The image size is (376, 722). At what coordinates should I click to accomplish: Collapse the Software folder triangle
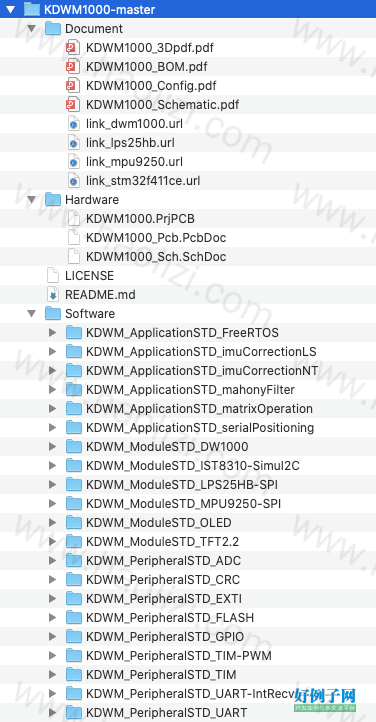32,314
